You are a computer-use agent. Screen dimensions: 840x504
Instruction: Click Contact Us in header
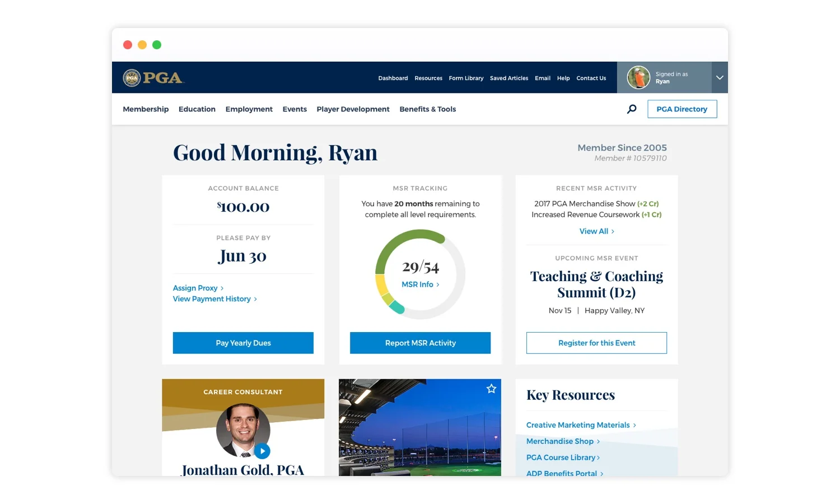click(x=591, y=78)
